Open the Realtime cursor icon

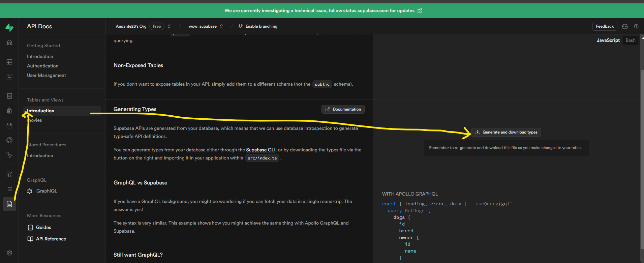point(9,155)
